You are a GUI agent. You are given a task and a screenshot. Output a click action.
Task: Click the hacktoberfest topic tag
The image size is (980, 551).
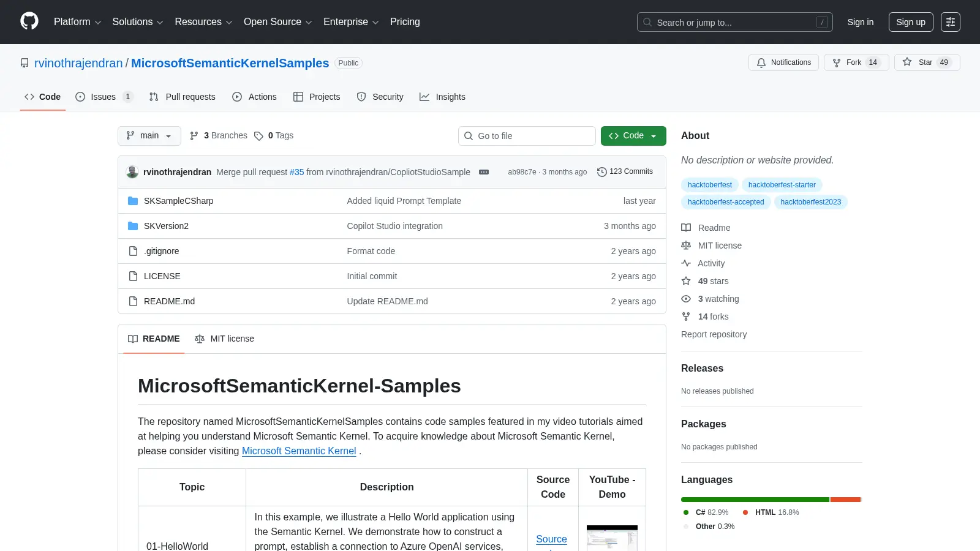(x=709, y=185)
